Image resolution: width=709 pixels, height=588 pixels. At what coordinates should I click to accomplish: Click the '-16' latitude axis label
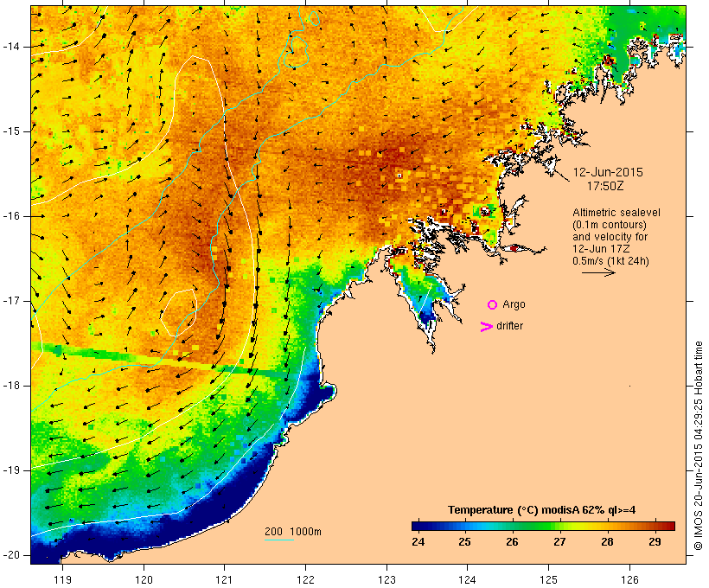(x=11, y=216)
